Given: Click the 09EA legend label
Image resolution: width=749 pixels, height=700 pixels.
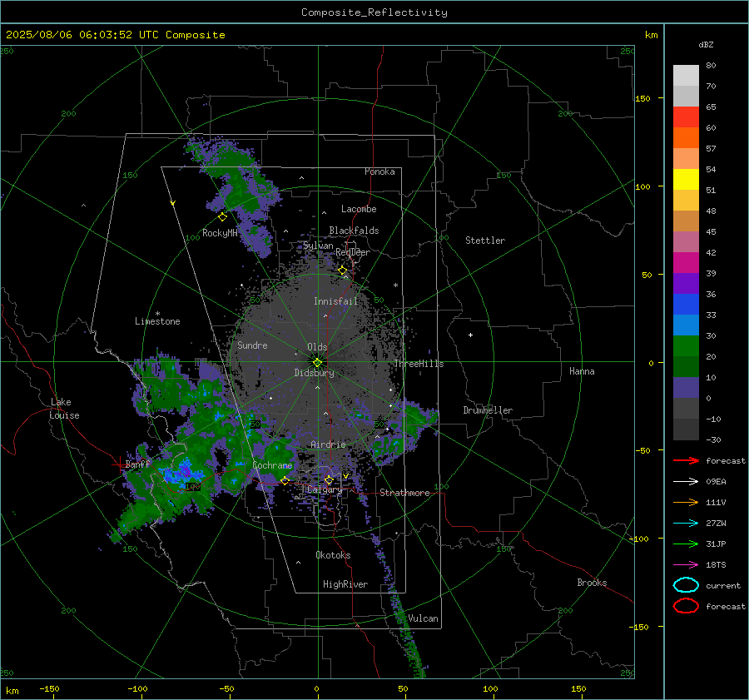Looking at the screenshot, I should click(x=716, y=481).
